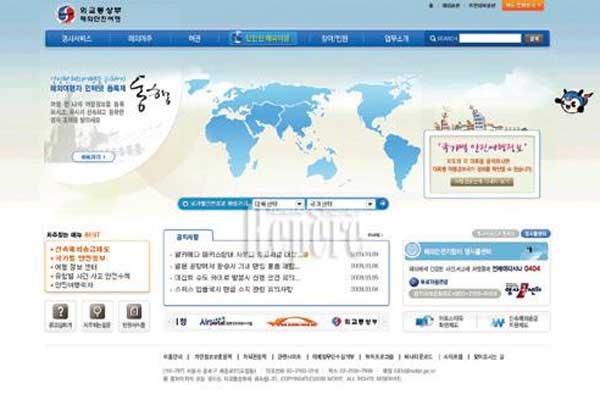Click the question mark icon tile

click(x=60, y=316)
